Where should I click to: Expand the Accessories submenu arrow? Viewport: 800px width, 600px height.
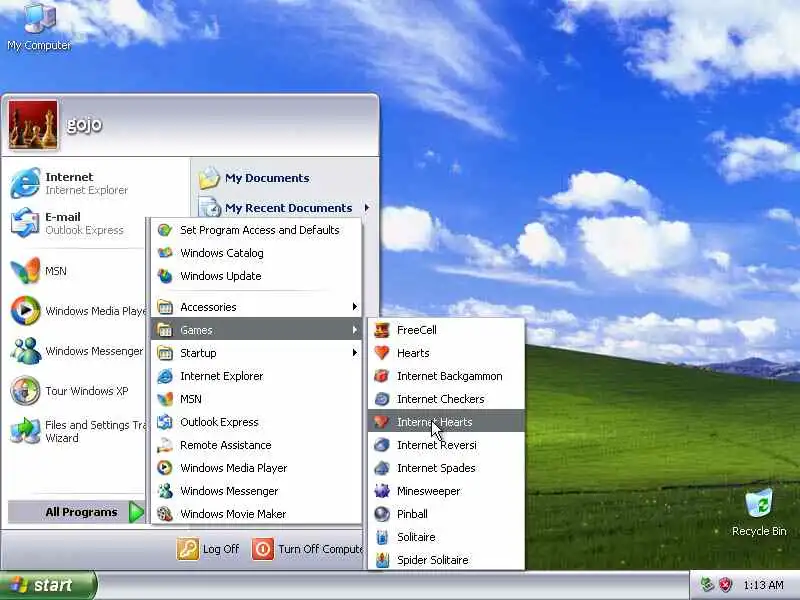point(355,307)
